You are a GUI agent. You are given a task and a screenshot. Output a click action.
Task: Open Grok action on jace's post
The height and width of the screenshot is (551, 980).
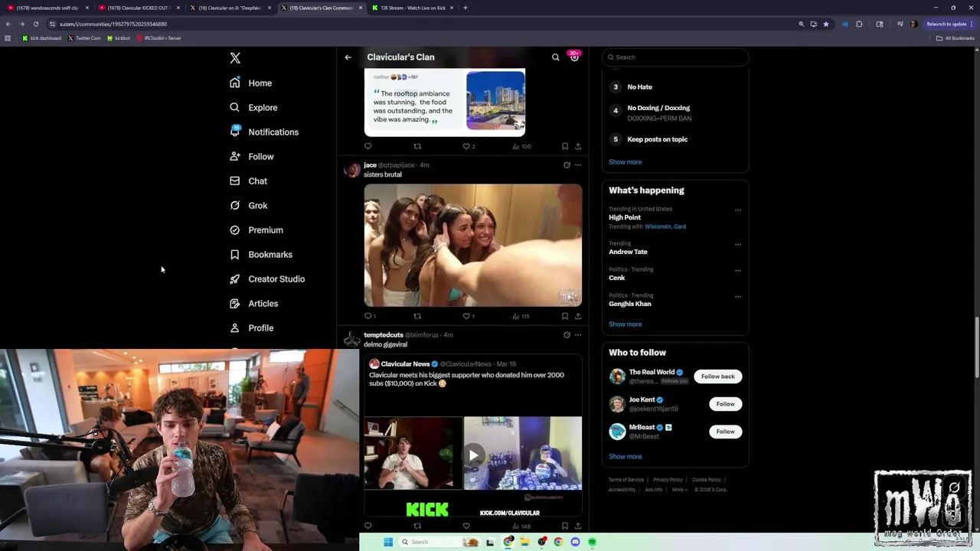[567, 165]
